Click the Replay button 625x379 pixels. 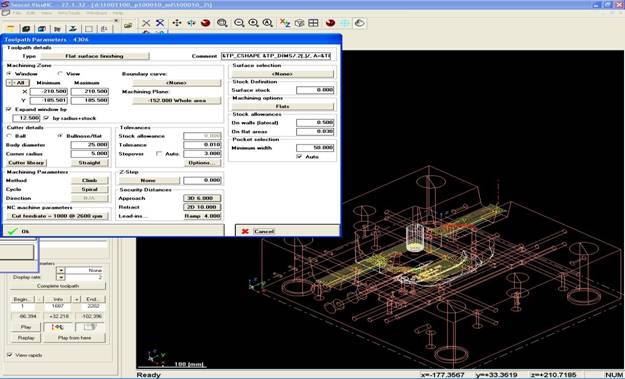click(26, 338)
